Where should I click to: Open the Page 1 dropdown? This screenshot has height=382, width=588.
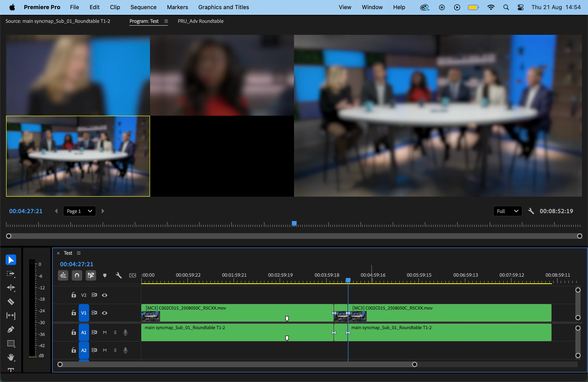click(x=79, y=211)
